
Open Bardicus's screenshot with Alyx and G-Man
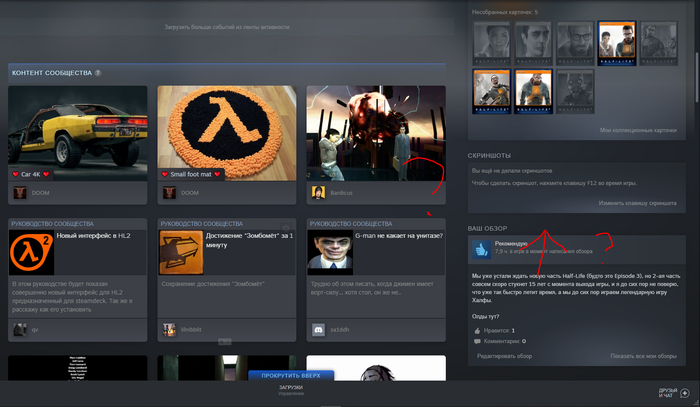(376, 133)
